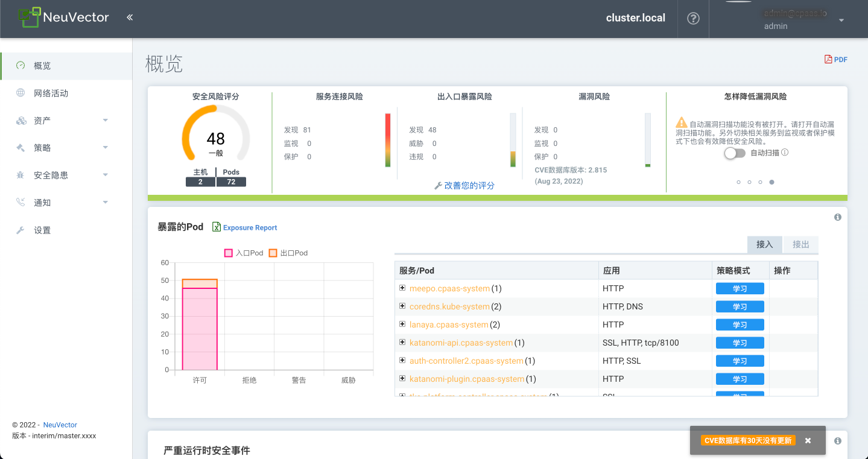Click the NeuVector logo
Image resolution: width=868 pixels, height=459 pixels.
[63, 17]
